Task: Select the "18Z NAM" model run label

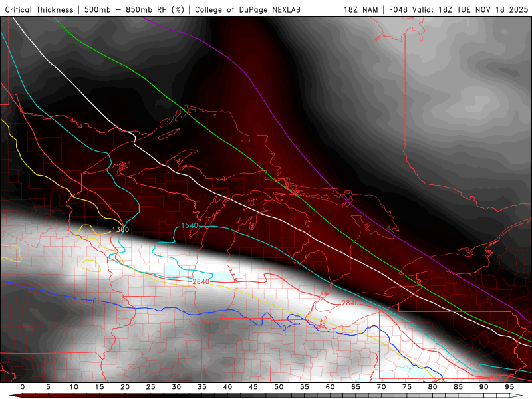Action: (x=361, y=9)
